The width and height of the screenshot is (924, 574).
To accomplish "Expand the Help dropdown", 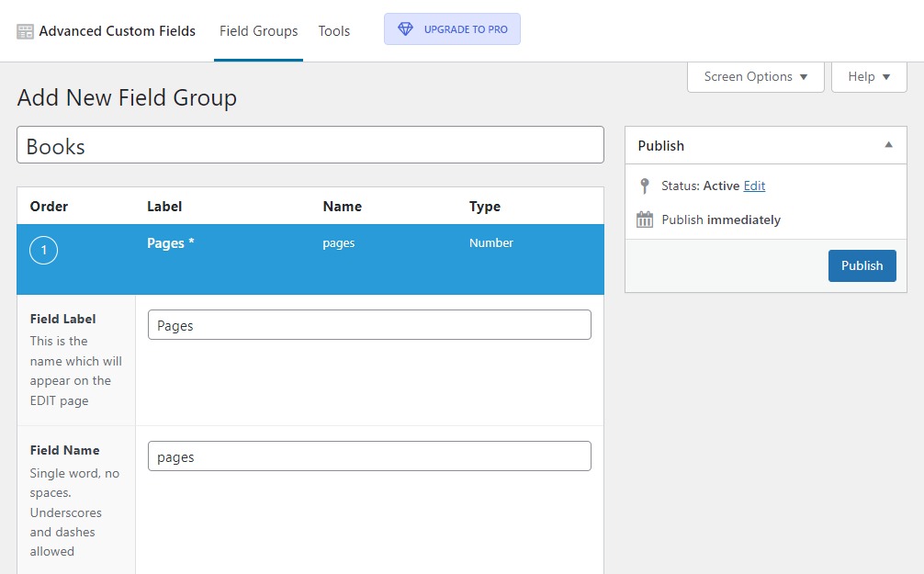I will (869, 77).
